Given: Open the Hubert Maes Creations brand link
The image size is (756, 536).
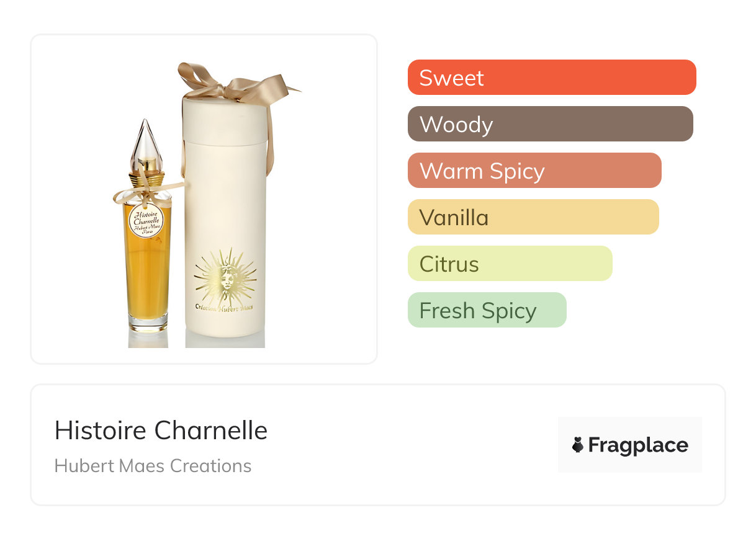Looking at the screenshot, I should [x=153, y=466].
